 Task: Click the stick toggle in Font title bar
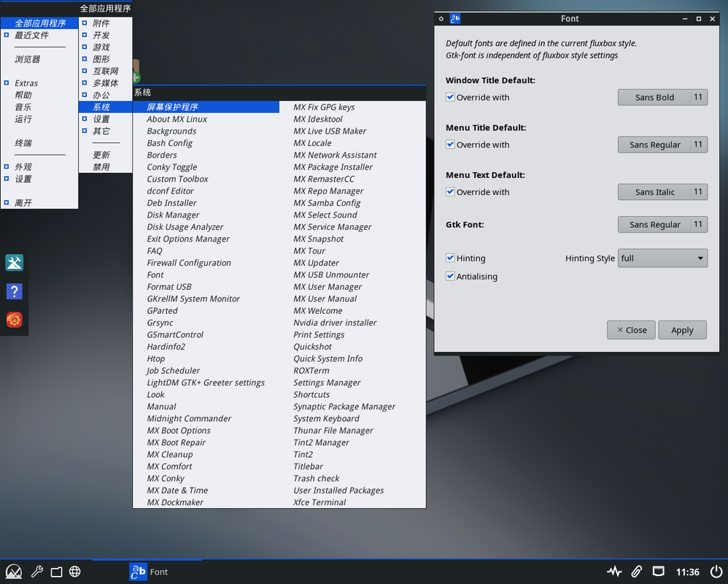[x=441, y=19]
